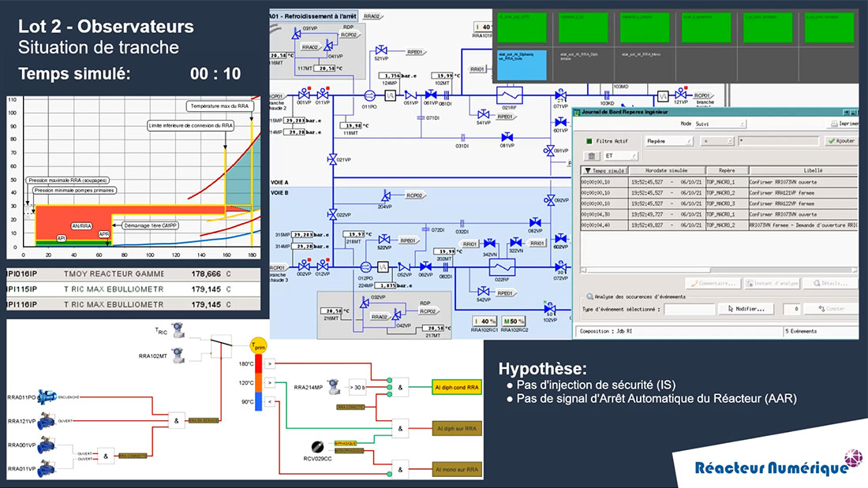Screen dimensions: 868x488
Task: Select valve 541VP below exchanger 021RF
Action: tap(483, 114)
